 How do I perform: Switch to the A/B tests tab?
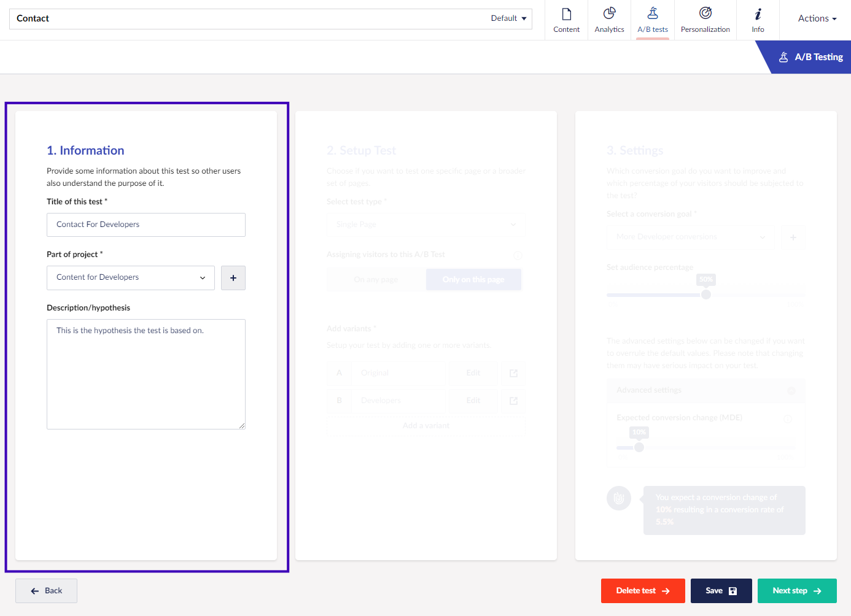(x=653, y=20)
